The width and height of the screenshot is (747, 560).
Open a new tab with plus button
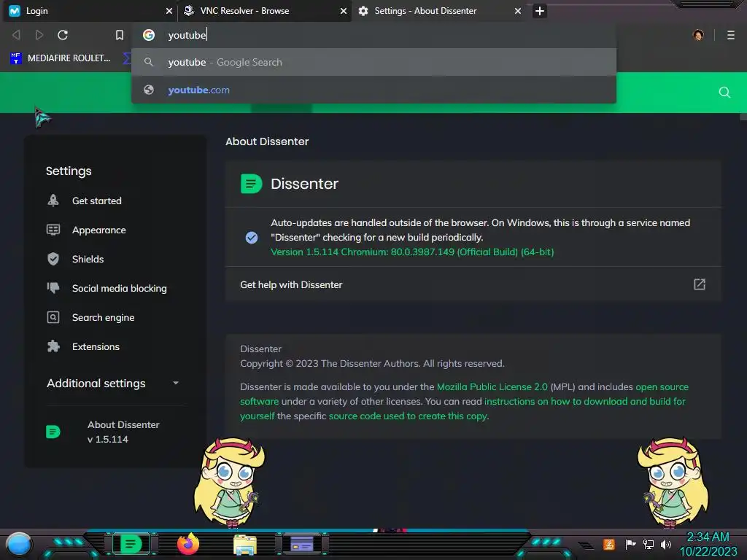point(539,11)
